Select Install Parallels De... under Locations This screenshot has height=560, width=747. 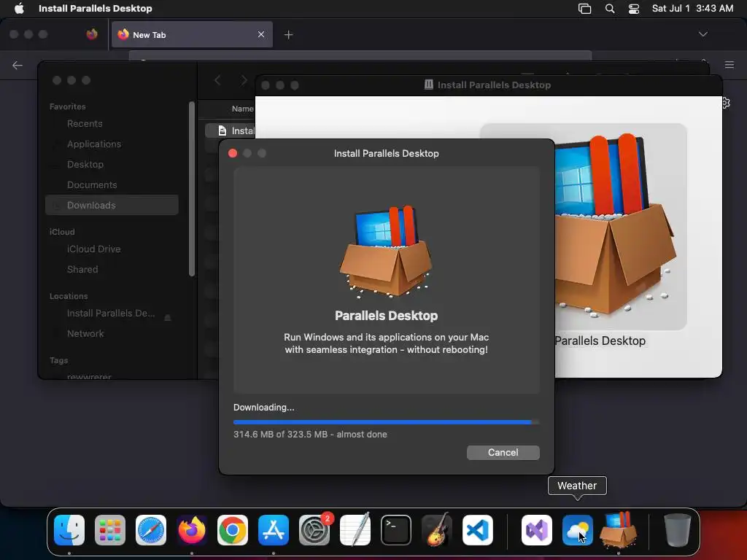coord(111,314)
